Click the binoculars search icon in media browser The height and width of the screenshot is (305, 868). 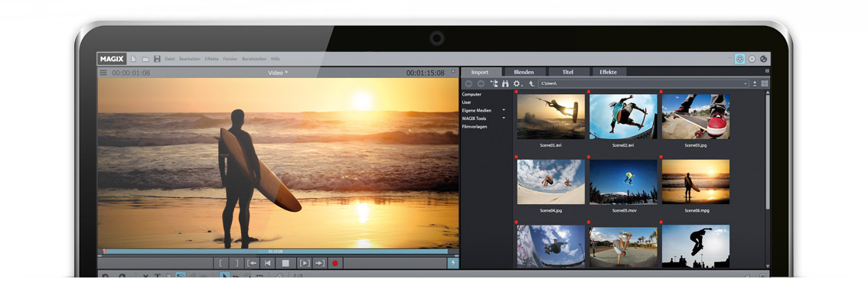click(505, 83)
